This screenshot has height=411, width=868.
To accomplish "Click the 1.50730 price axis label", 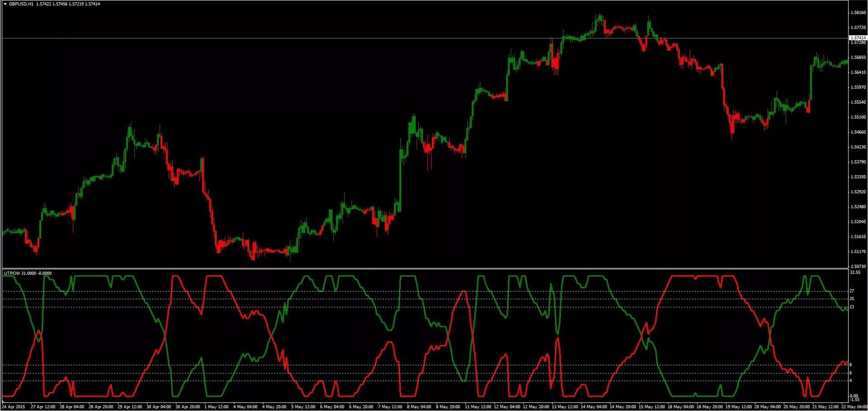I will pos(859,267).
